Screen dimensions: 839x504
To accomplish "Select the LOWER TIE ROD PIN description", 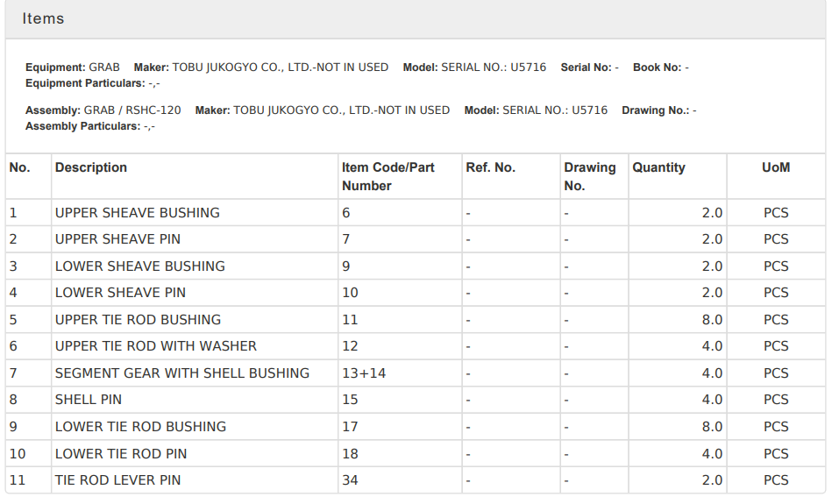I will click(120, 454).
